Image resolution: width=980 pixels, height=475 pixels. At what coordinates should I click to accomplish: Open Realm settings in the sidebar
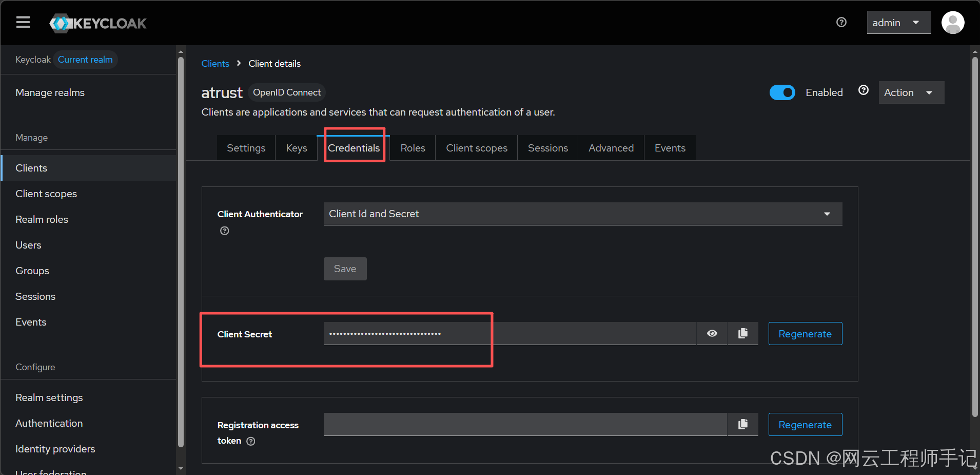click(88, 397)
